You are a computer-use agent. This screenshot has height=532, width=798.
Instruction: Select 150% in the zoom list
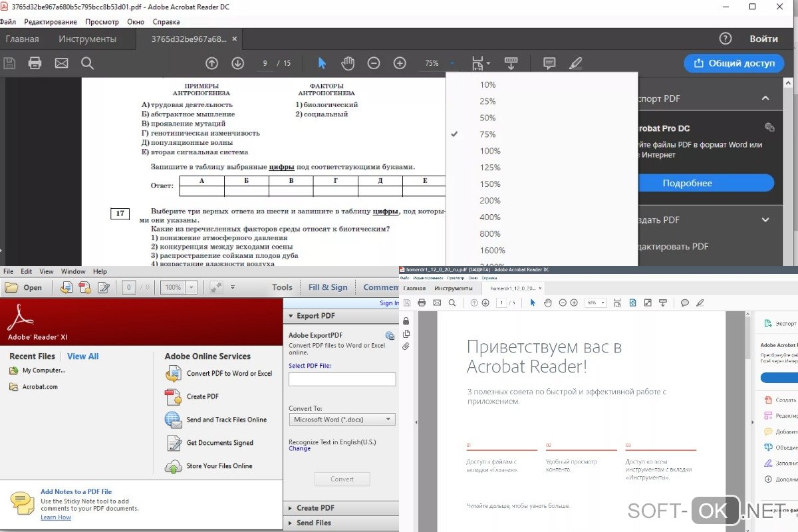[x=489, y=184]
